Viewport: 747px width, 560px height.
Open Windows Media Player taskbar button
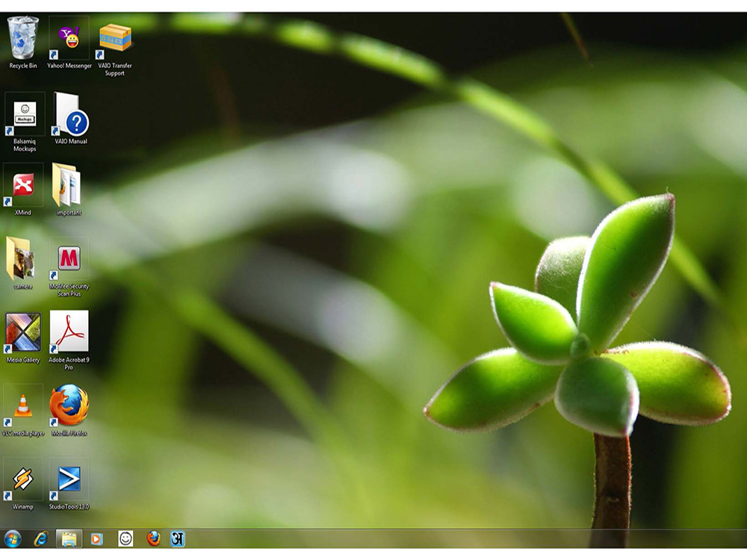[96, 539]
